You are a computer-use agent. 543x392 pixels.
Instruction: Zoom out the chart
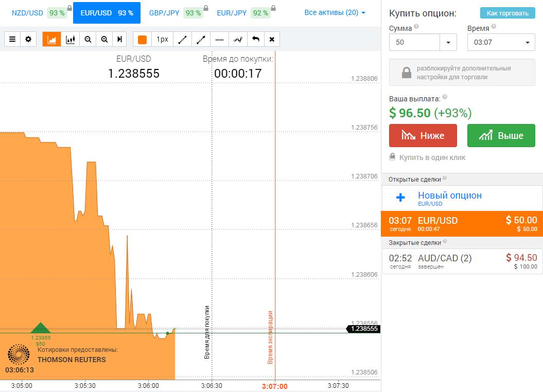[x=88, y=39]
